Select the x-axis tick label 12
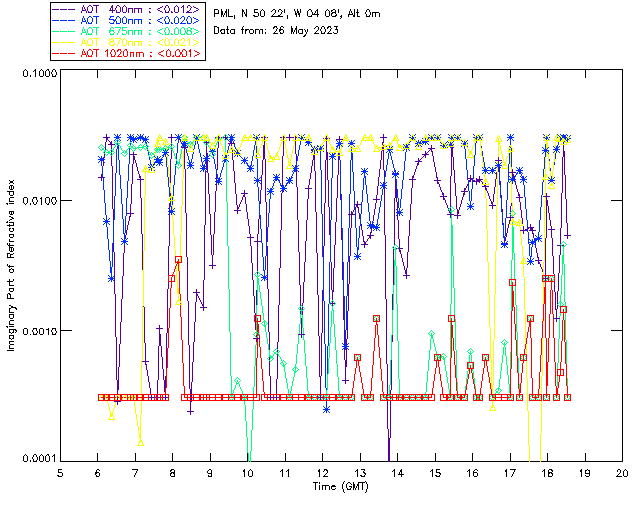The image size is (640, 512). point(322,472)
